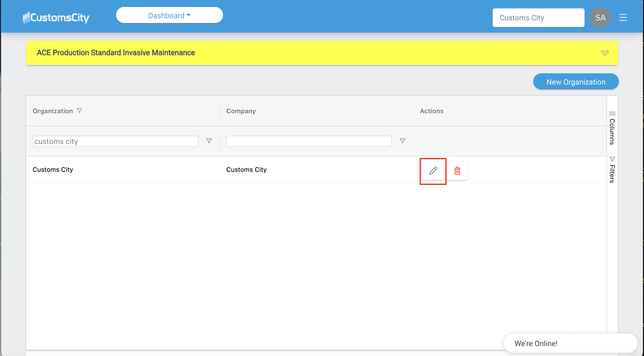Sort by Company column header
Image resolution: width=644 pixels, height=356 pixels.
(x=241, y=111)
